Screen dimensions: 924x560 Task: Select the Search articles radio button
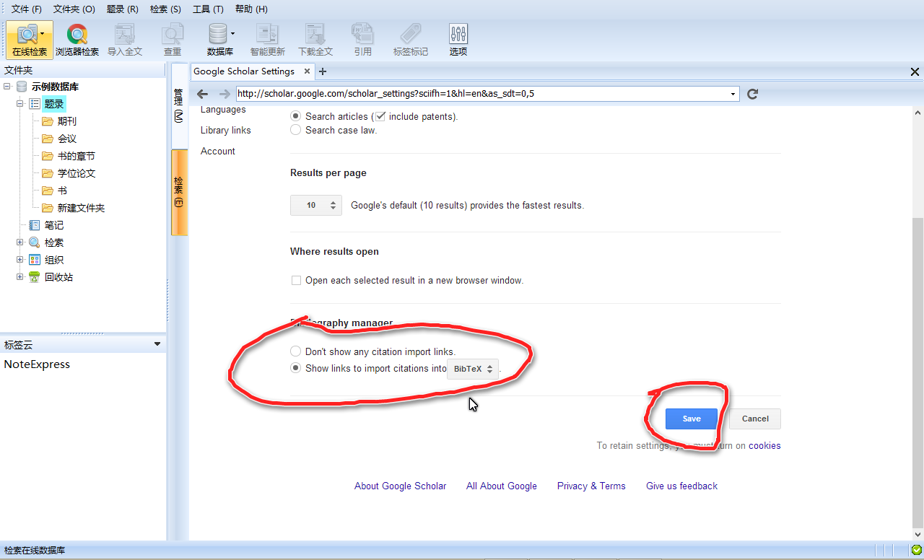[295, 116]
